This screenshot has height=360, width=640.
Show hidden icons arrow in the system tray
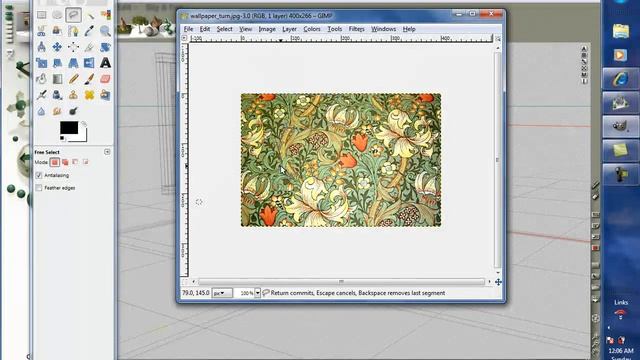[x=609, y=327]
